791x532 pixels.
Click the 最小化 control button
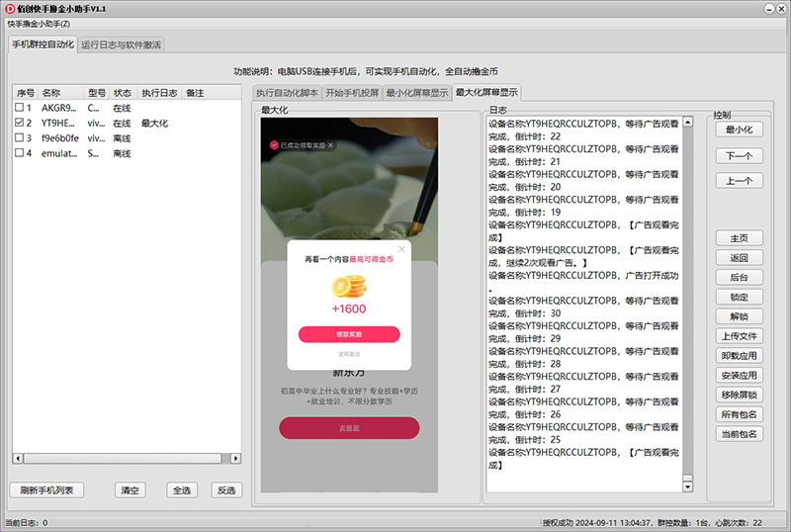click(739, 130)
